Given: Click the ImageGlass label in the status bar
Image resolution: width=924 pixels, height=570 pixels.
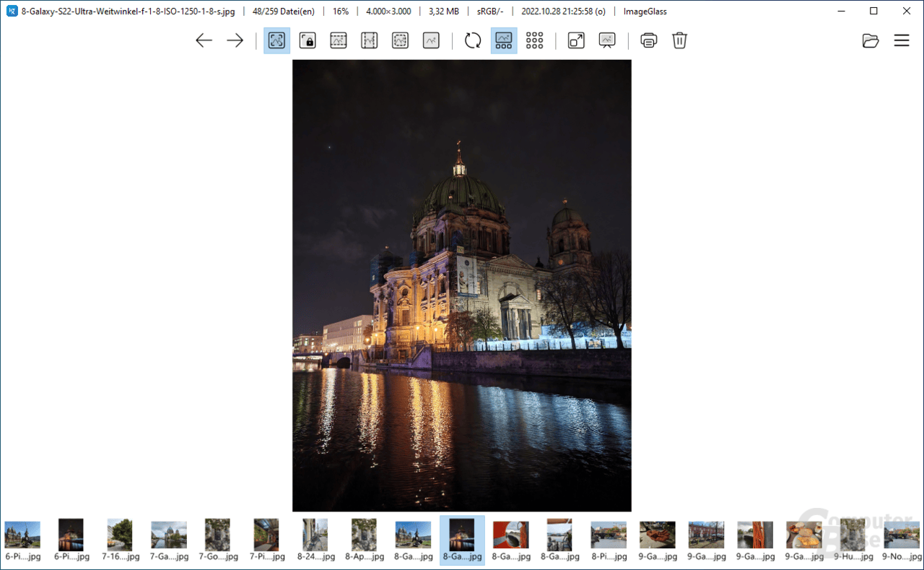Looking at the screenshot, I should click(x=645, y=11).
